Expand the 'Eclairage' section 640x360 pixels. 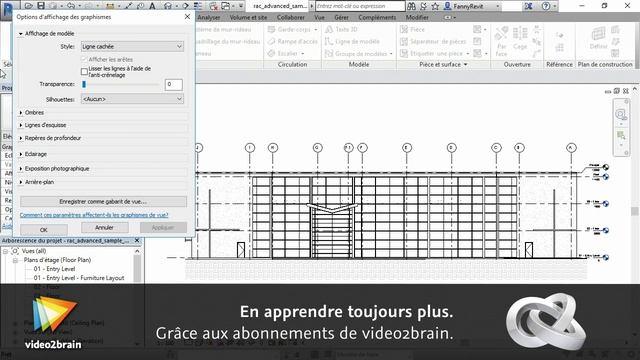click(x=21, y=154)
